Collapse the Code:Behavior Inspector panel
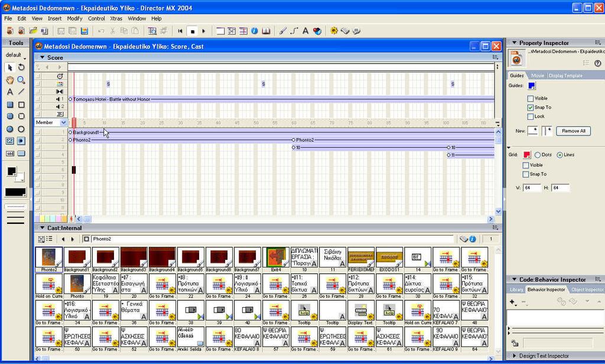Viewport: 605px width, 364px height. pos(514,279)
